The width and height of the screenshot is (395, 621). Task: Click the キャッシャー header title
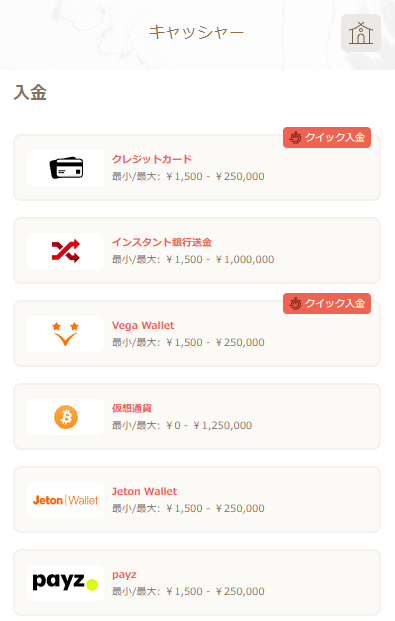[x=196, y=32]
